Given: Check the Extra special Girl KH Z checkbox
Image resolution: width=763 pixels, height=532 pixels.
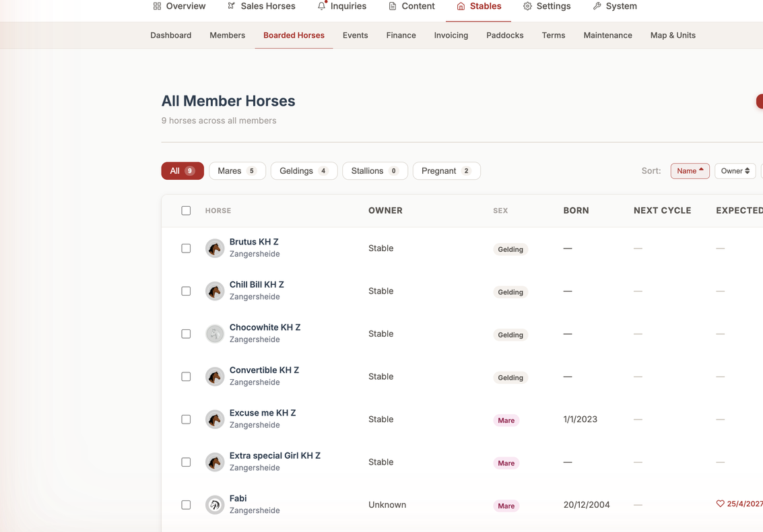Looking at the screenshot, I should coord(186,463).
